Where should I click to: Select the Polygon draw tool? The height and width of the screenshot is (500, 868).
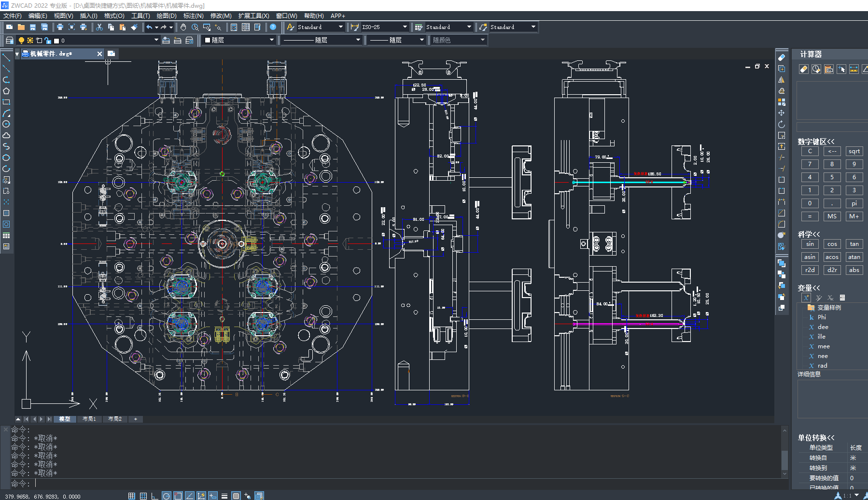click(6, 91)
